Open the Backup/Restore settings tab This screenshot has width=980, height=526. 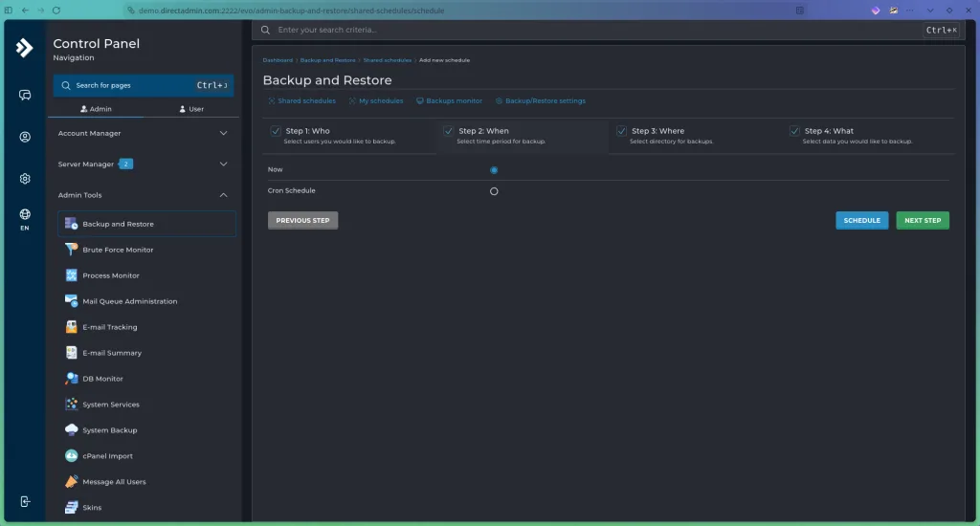541,100
